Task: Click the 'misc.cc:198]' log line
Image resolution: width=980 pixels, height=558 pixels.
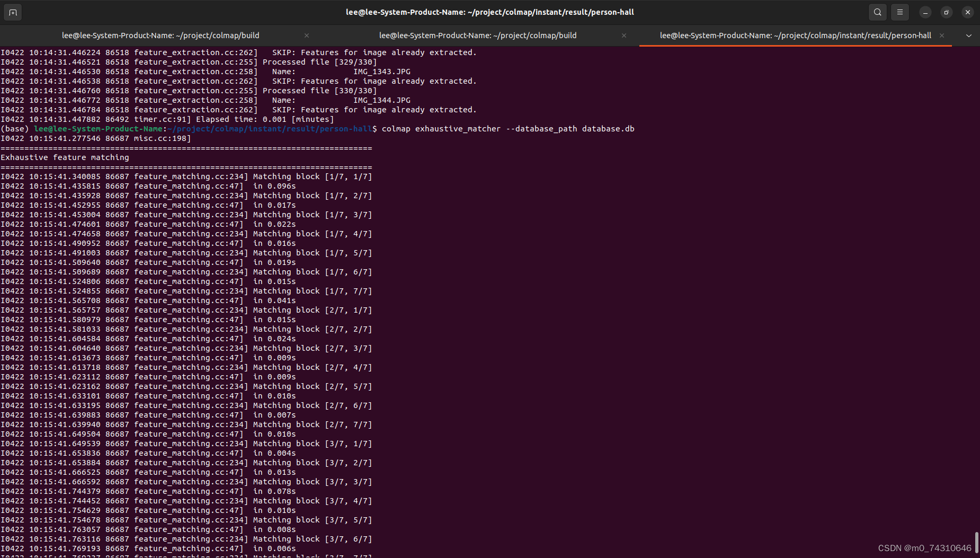Action: (x=96, y=138)
